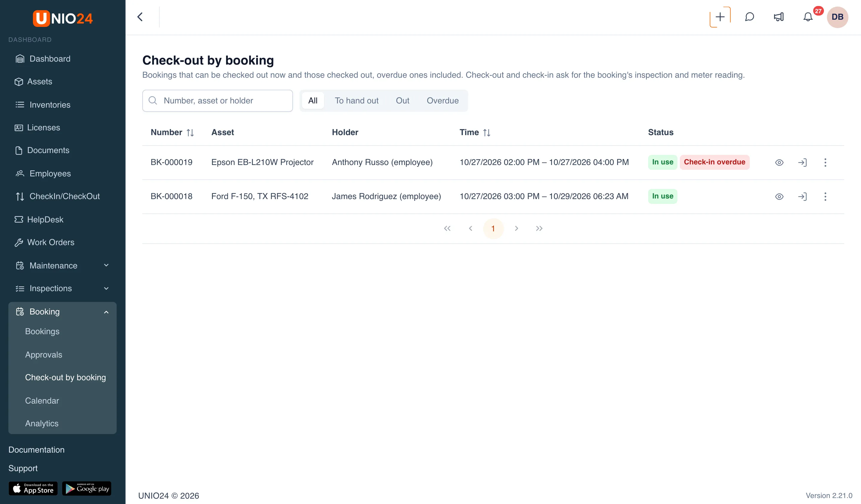861x504 pixels.
Task: Jump to last page double arrow
Action: click(539, 229)
